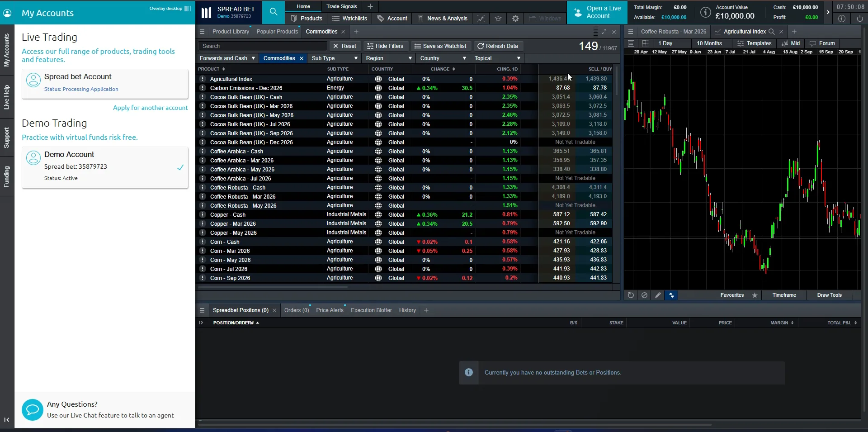Open the Funding vertical side tab

7,176
